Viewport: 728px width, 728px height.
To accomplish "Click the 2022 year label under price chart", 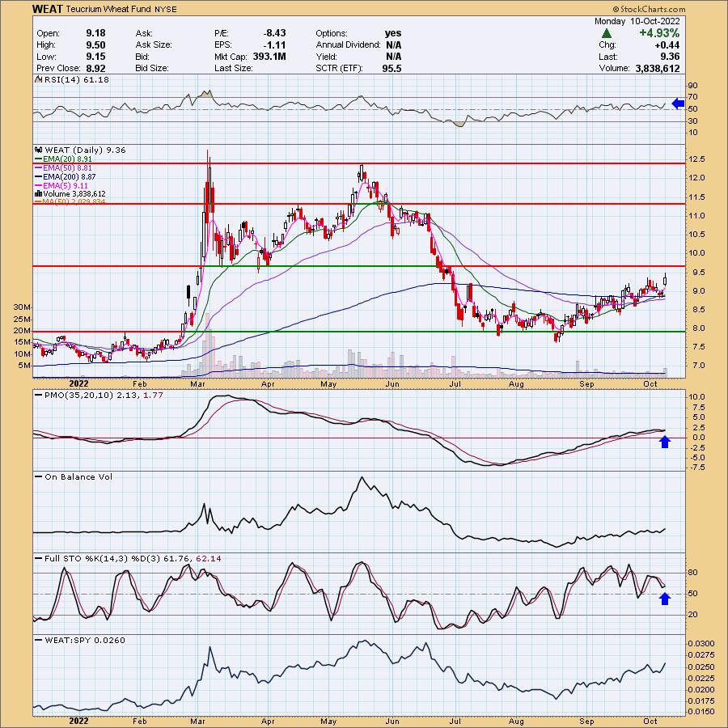I will coord(78,384).
